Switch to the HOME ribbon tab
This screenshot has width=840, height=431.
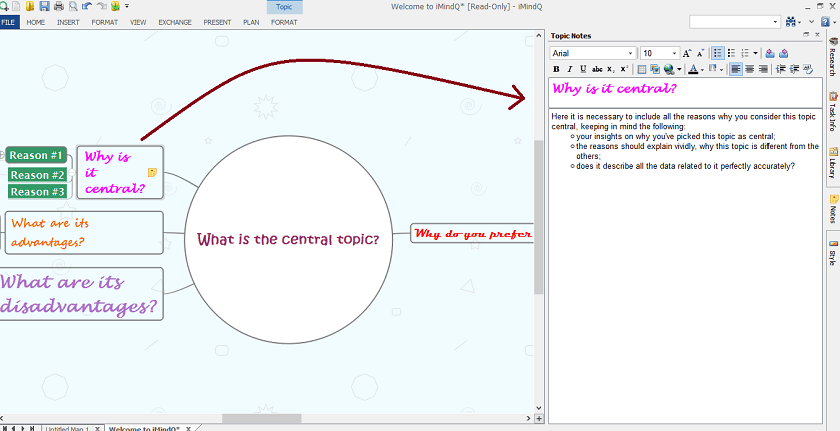35,22
